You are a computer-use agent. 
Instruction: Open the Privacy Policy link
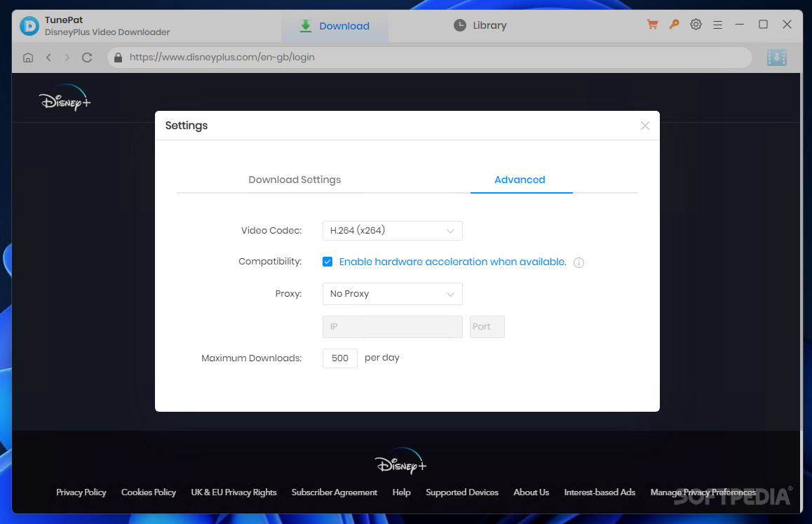pyautogui.click(x=81, y=492)
